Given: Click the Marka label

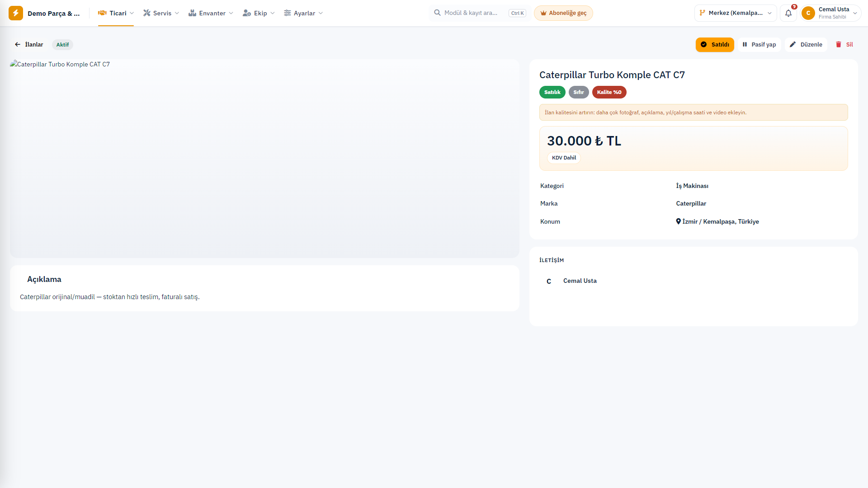Looking at the screenshot, I should click(x=549, y=203).
